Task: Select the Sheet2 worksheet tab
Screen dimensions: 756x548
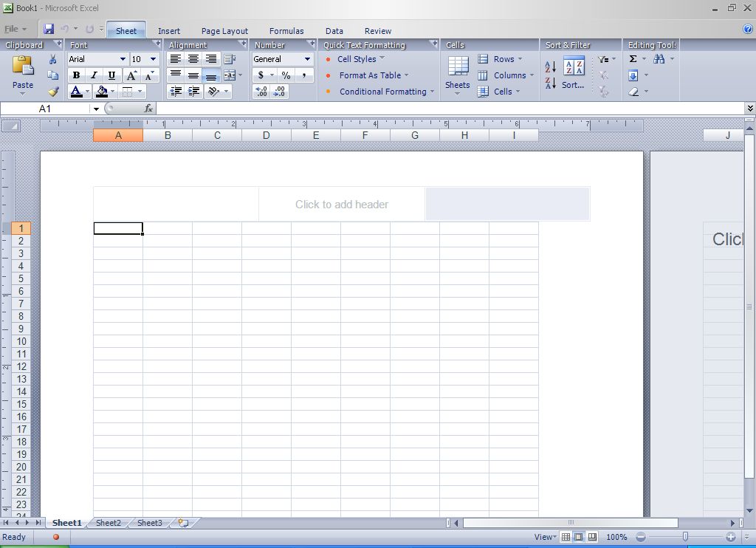Action: pyautogui.click(x=108, y=523)
